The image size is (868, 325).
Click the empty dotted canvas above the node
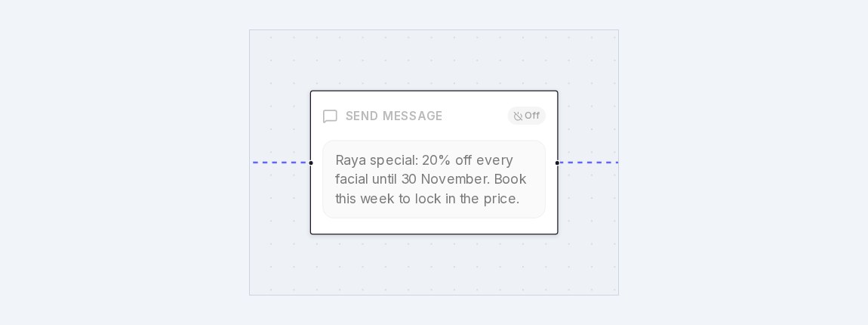click(434, 60)
